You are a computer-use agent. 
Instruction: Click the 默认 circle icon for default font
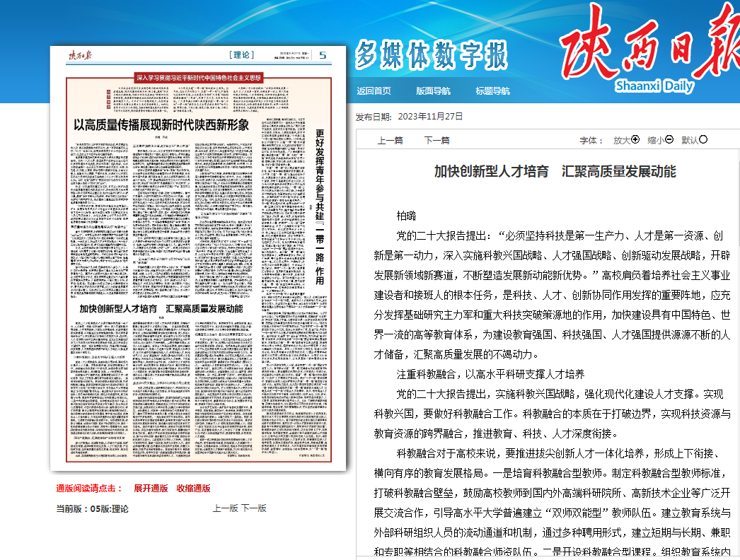(703, 140)
